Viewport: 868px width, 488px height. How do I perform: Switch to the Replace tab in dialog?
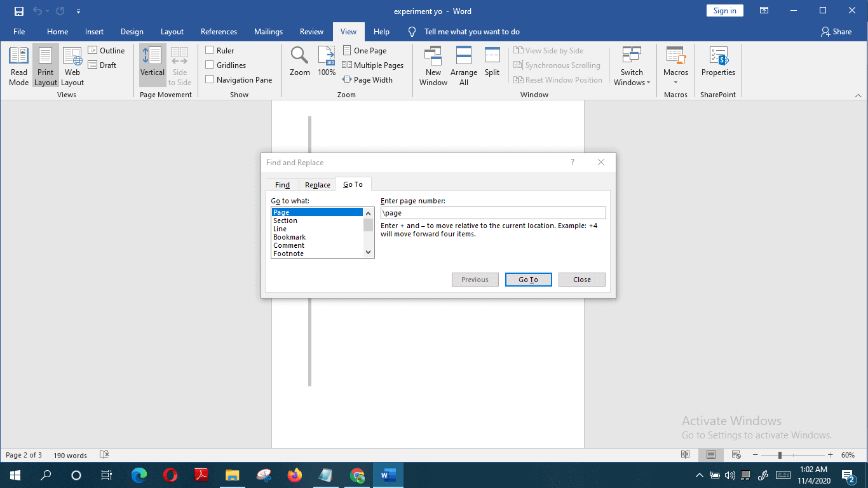[x=317, y=185]
